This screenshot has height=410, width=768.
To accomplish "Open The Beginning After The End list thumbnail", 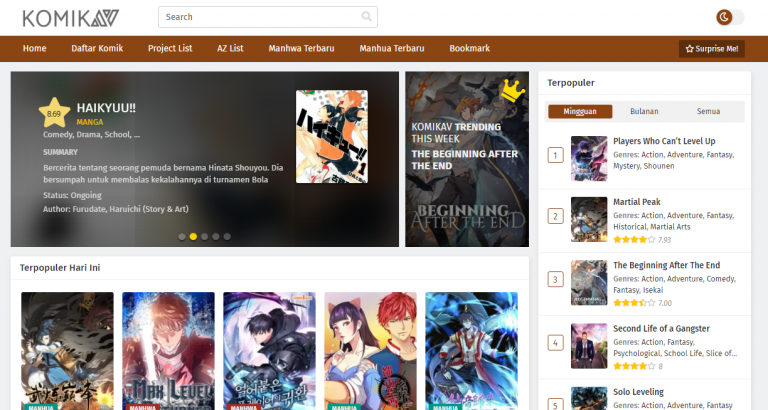I will click(589, 283).
